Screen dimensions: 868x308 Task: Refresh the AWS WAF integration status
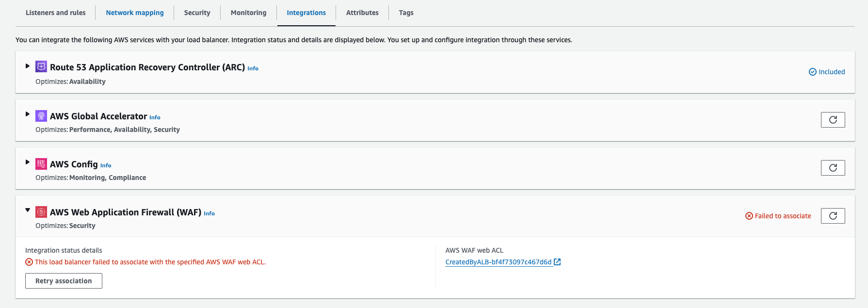pos(833,216)
